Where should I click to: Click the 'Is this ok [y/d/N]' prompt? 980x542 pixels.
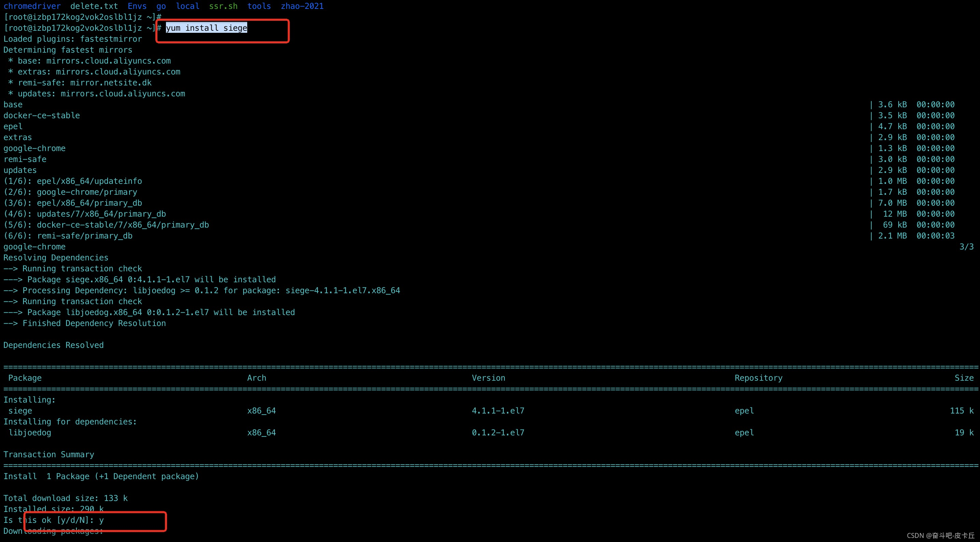click(x=53, y=520)
